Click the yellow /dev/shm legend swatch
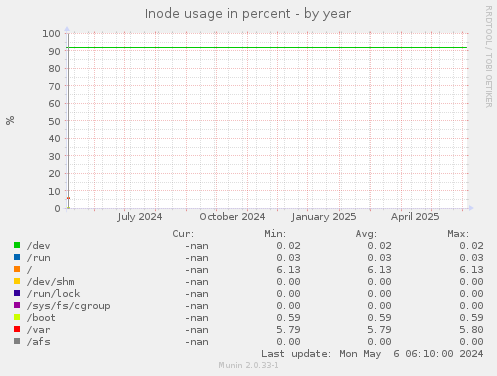This screenshot has height=376, width=497. coord(17,281)
